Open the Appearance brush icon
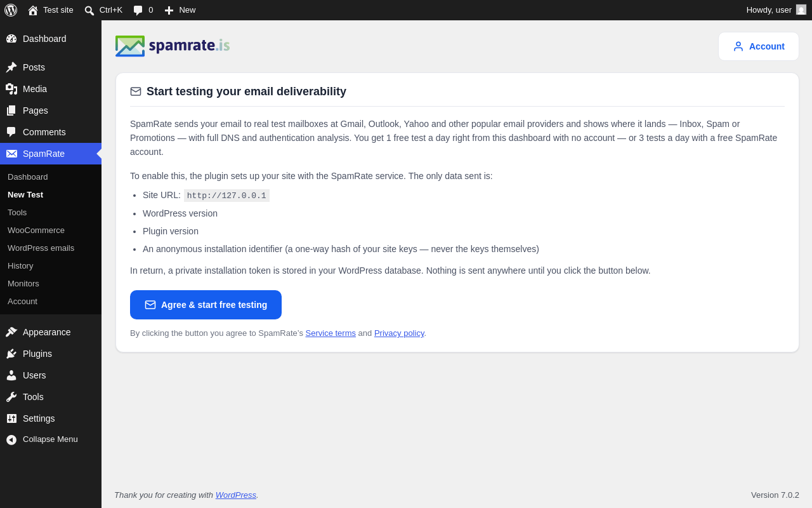This screenshot has height=508, width=812. [x=11, y=332]
